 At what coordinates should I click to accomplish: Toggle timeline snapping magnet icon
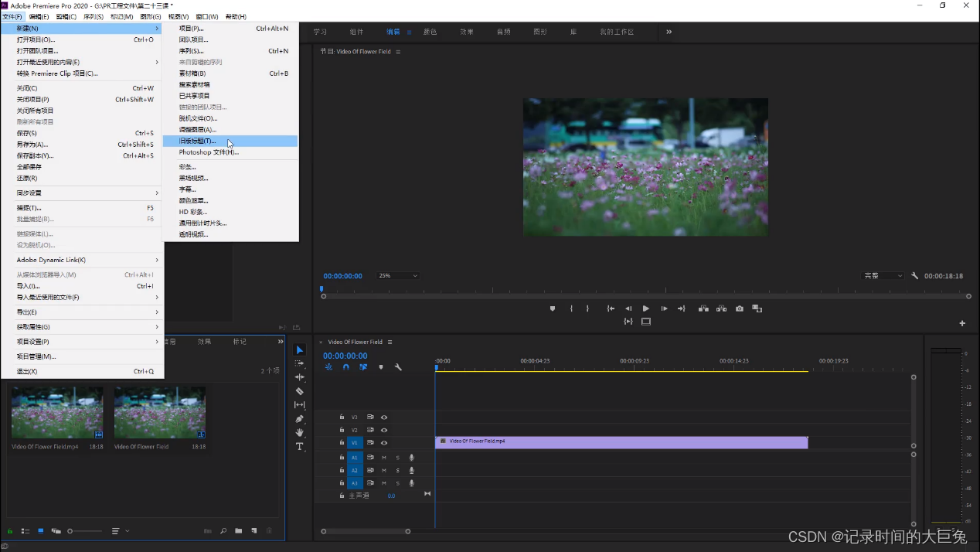pyautogui.click(x=345, y=367)
